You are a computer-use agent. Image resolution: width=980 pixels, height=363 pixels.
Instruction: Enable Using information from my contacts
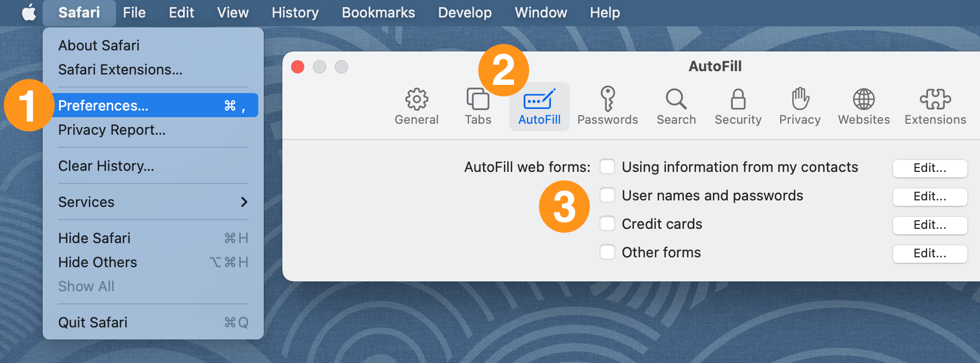[607, 166]
